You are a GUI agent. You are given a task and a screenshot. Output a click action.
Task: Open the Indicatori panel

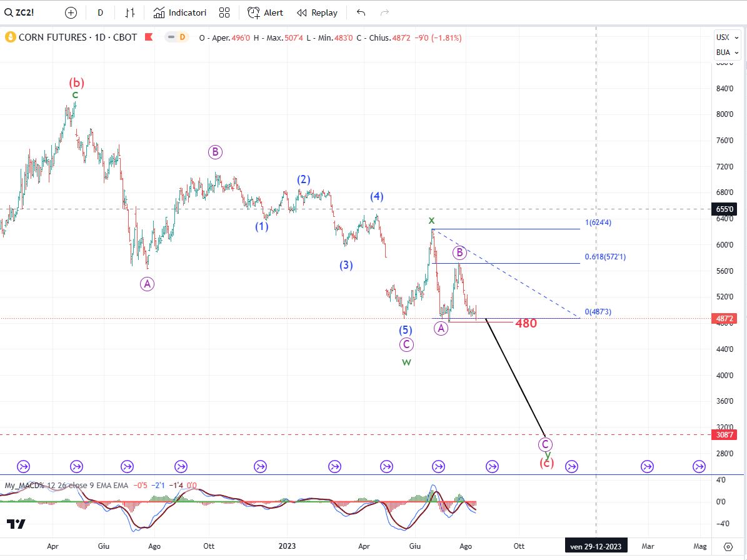[x=179, y=13]
